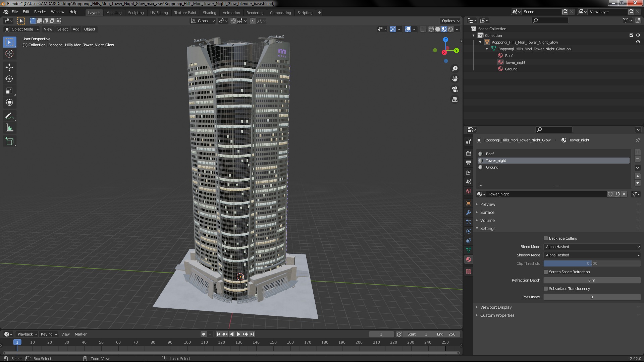Remove the selected material slot
Viewport: 644px width, 362px height.
tap(638, 159)
